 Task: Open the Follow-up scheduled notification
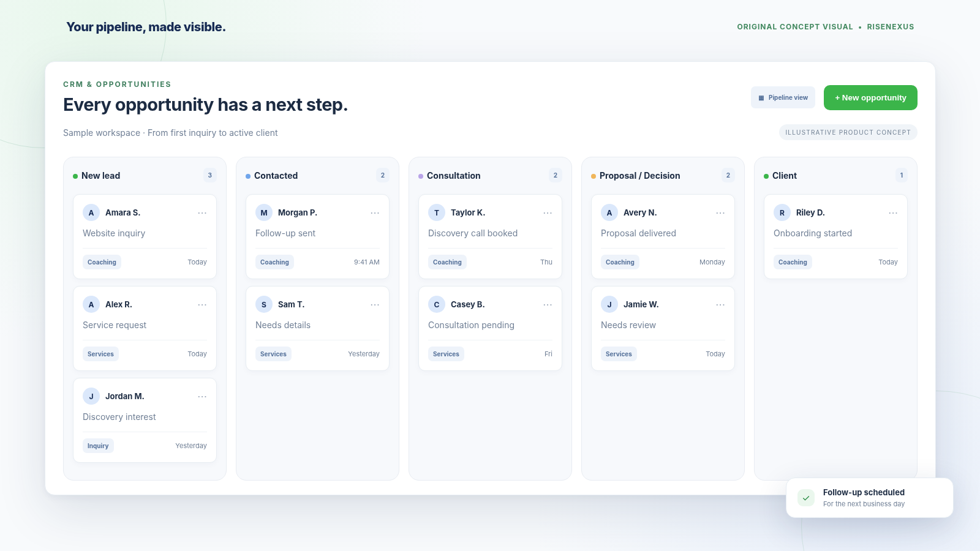870,498
